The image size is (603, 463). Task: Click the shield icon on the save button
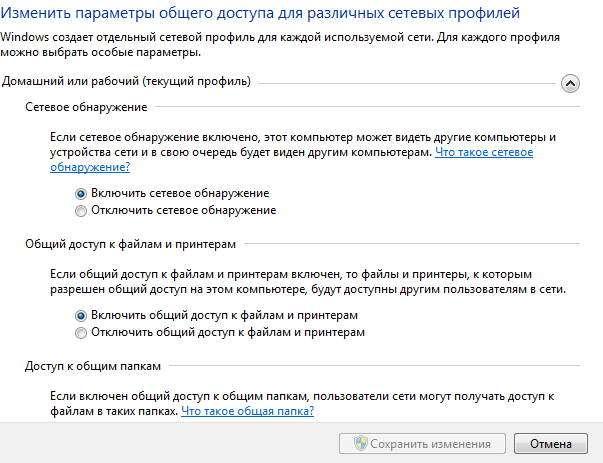coord(360,443)
